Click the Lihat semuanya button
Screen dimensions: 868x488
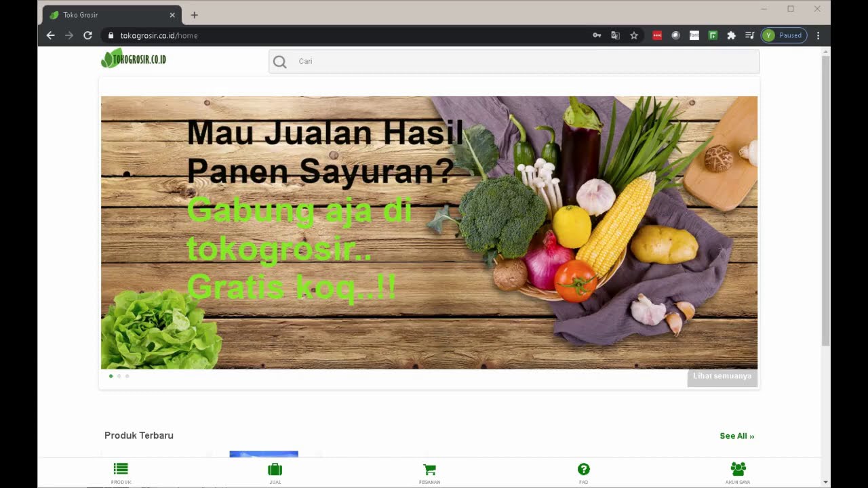tap(722, 376)
